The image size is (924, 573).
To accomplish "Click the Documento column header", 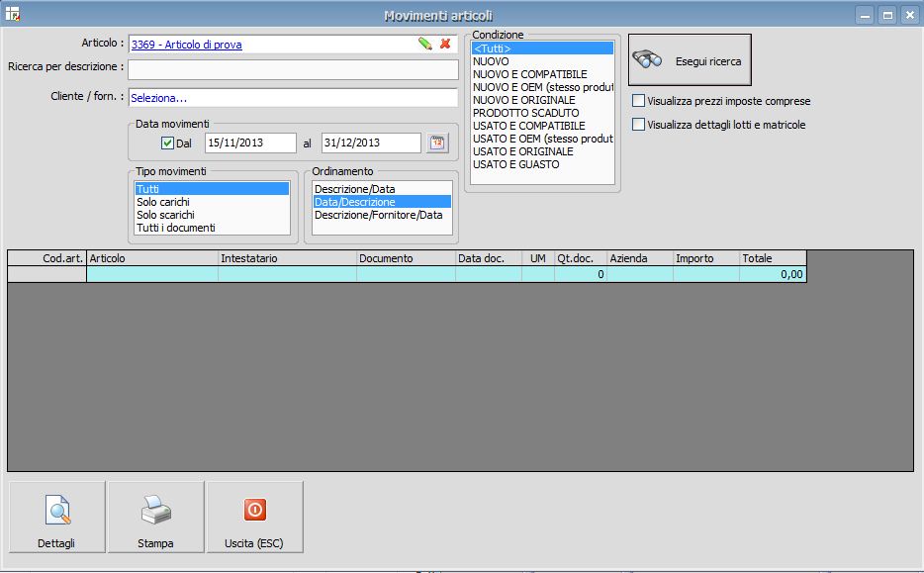I will tap(406, 258).
